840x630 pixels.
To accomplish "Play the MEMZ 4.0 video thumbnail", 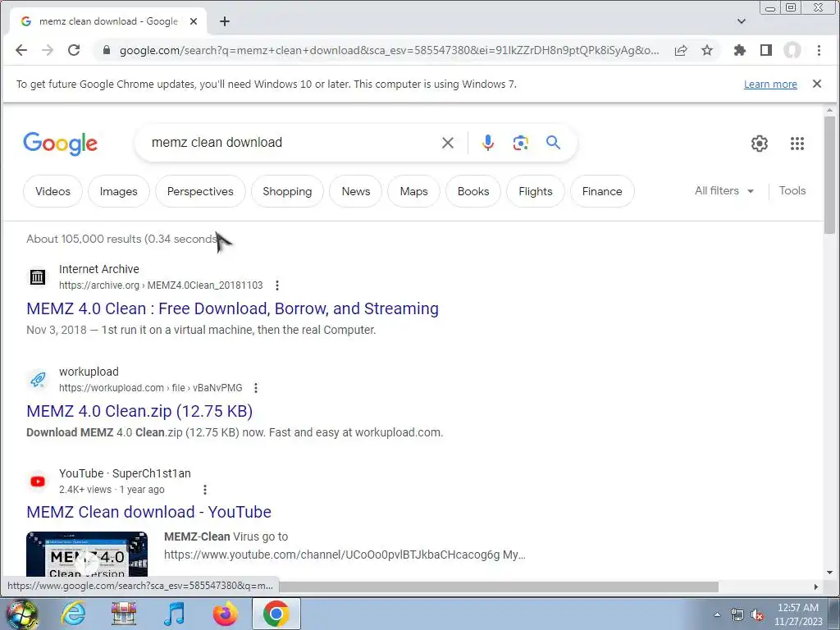I will coord(87,555).
